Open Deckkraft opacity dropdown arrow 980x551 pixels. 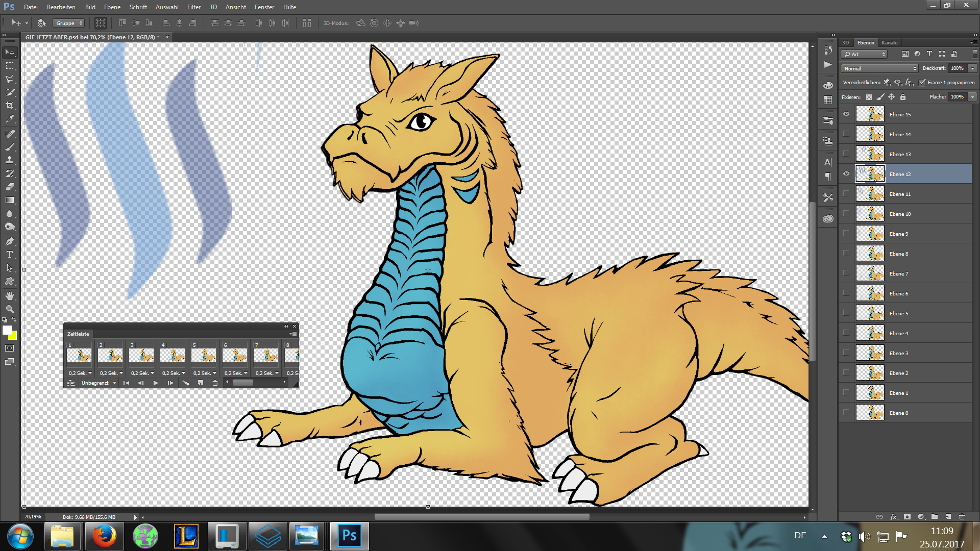972,68
